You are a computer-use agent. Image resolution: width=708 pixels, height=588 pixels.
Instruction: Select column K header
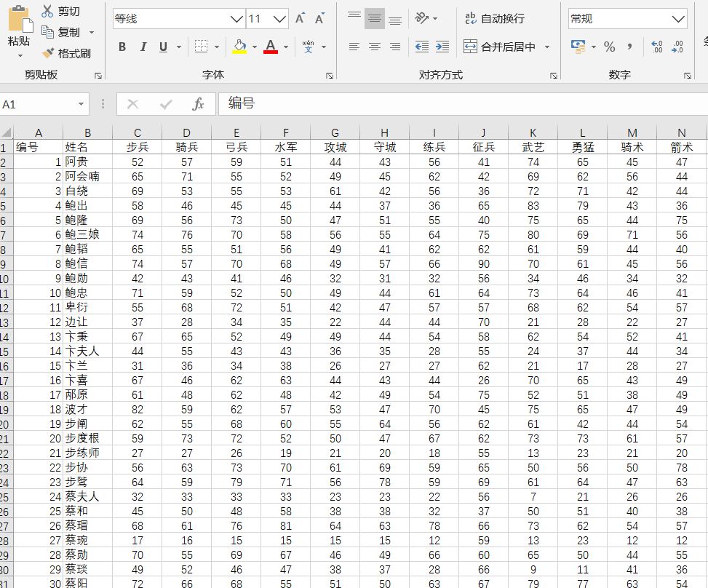click(533, 132)
